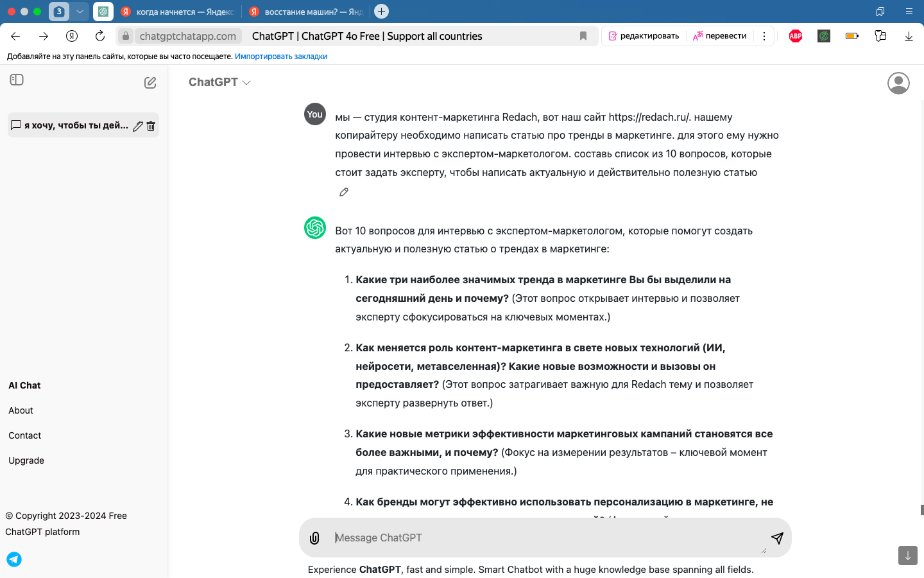Screen dimensions: 924x578
Task: Open the Upgrade link in sidebar
Action: (26, 460)
